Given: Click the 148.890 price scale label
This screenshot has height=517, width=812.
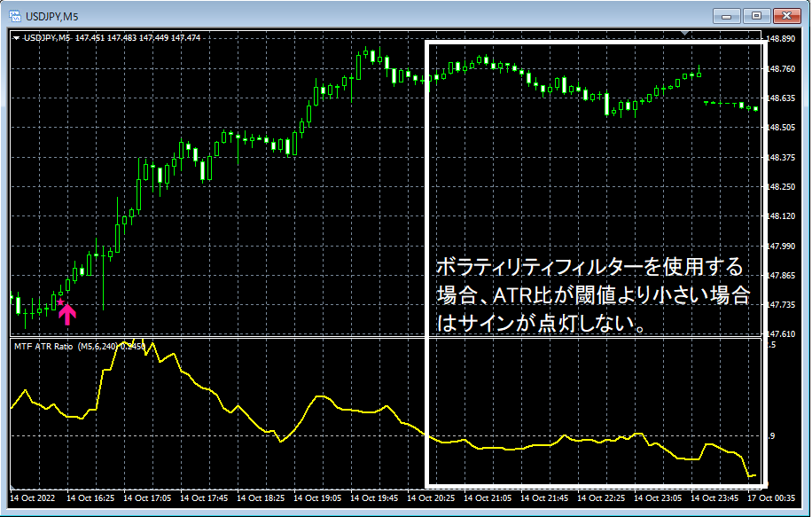Looking at the screenshot, I should click(780, 39).
